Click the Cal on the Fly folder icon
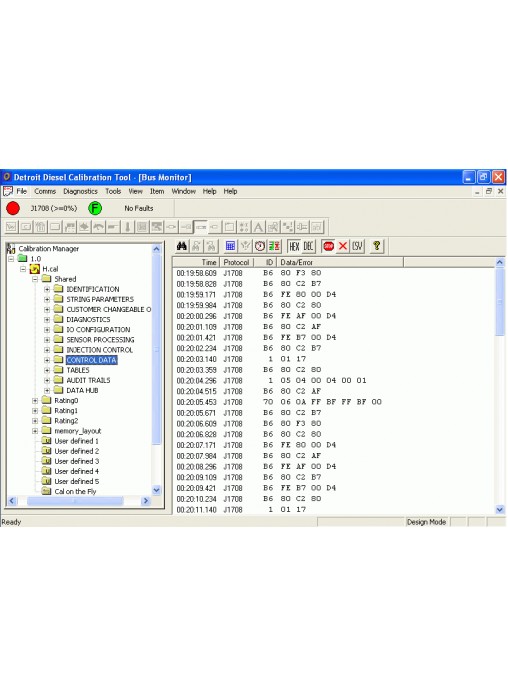This screenshot has width=508, height=696. coord(46,491)
